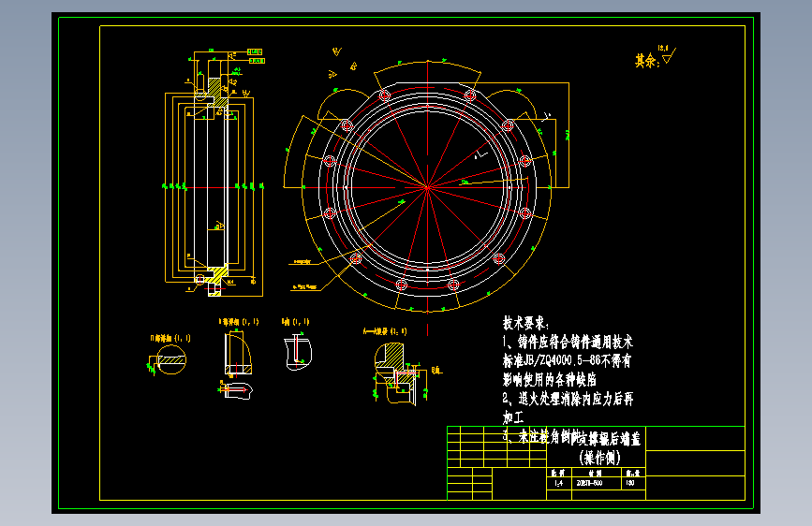The width and height of the screenshot is (812, 526).
Task: Click the 其余: surface finish note
Action: 647,61
